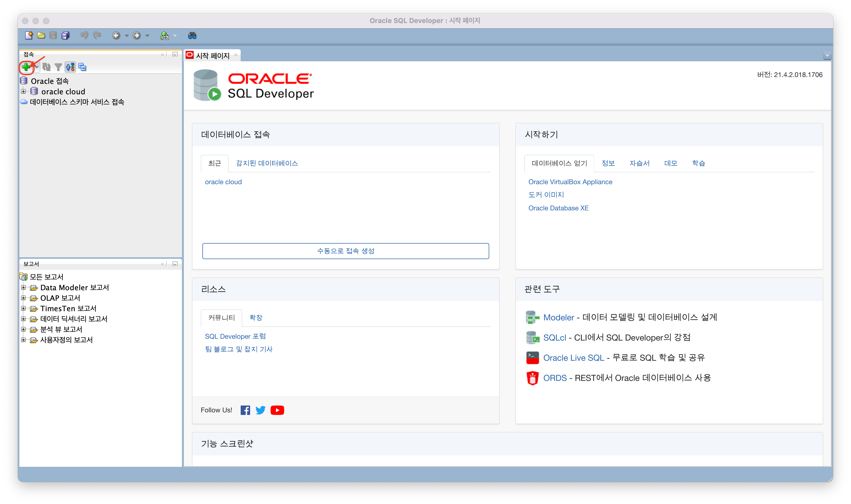Open the Oracle Database XE link
The width and height of the screenshot is (851, 504).
(x=558, y=208)
